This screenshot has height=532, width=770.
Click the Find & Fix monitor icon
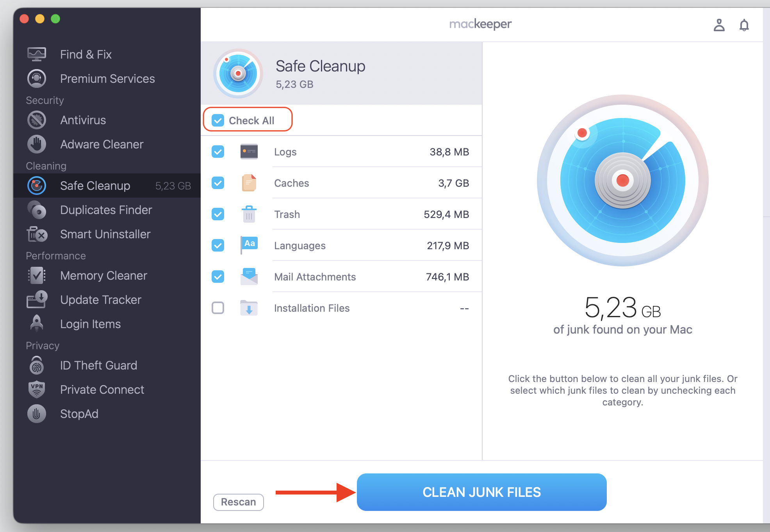pyautogui.click(x=37, y=54)
